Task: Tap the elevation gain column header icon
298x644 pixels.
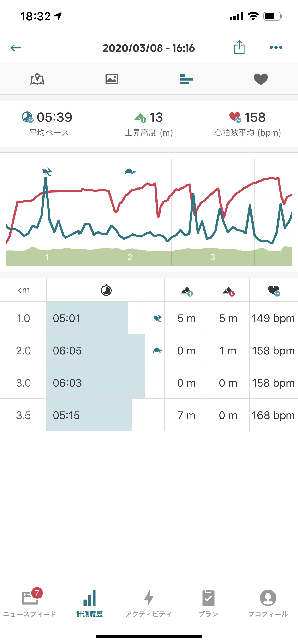Action: pyautogui.click(x=187, y=291)
